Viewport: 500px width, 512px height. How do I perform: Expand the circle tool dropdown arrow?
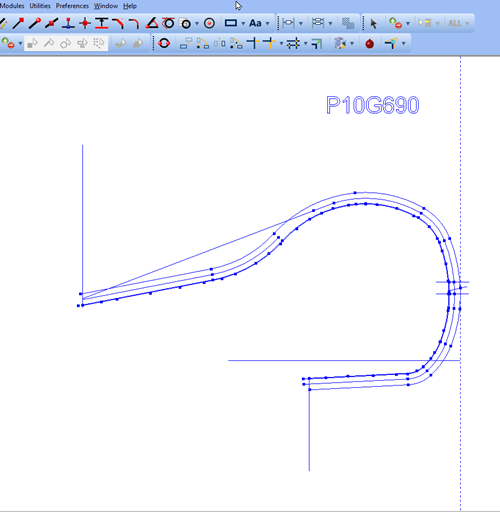(197, 23)
